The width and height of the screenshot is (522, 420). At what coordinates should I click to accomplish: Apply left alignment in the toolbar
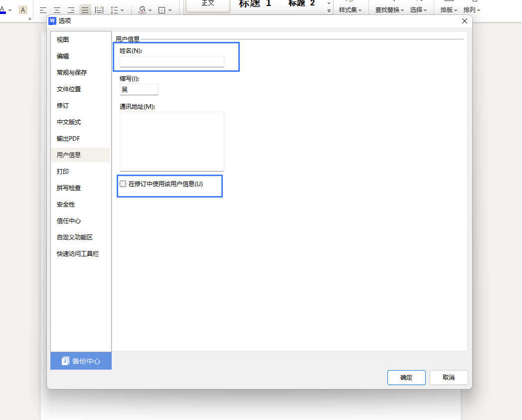point(43,10)
